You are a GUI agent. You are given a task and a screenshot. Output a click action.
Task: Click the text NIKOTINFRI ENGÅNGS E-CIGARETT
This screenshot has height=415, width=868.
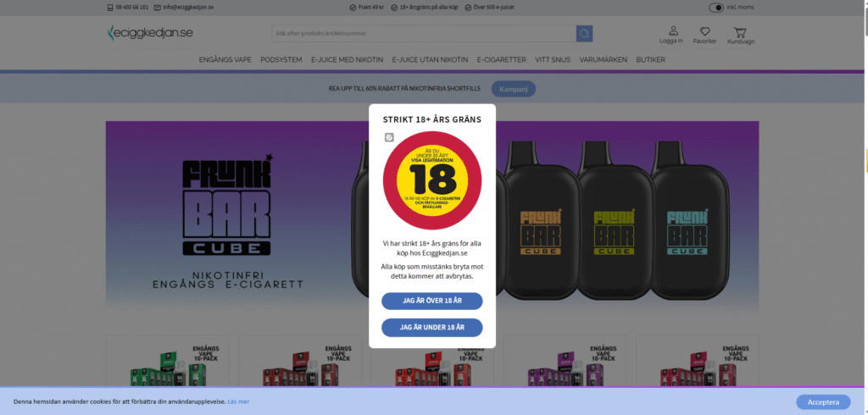(x=228, y=280)
